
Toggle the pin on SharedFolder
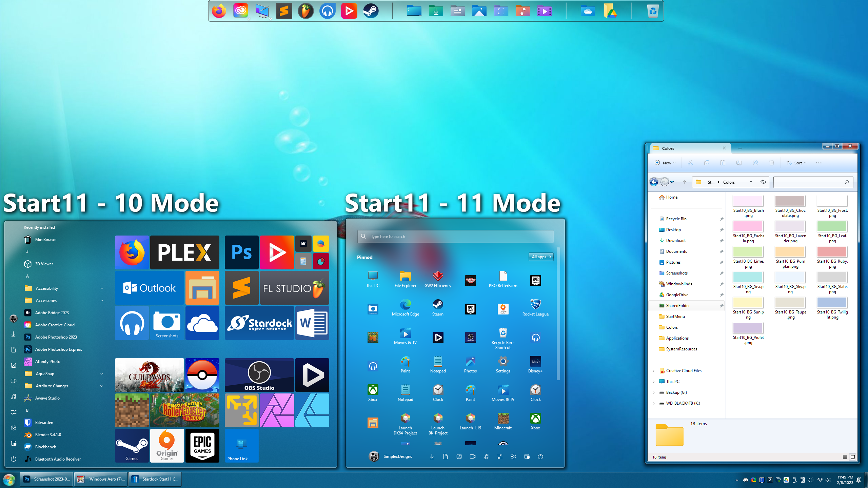(722, 305)
